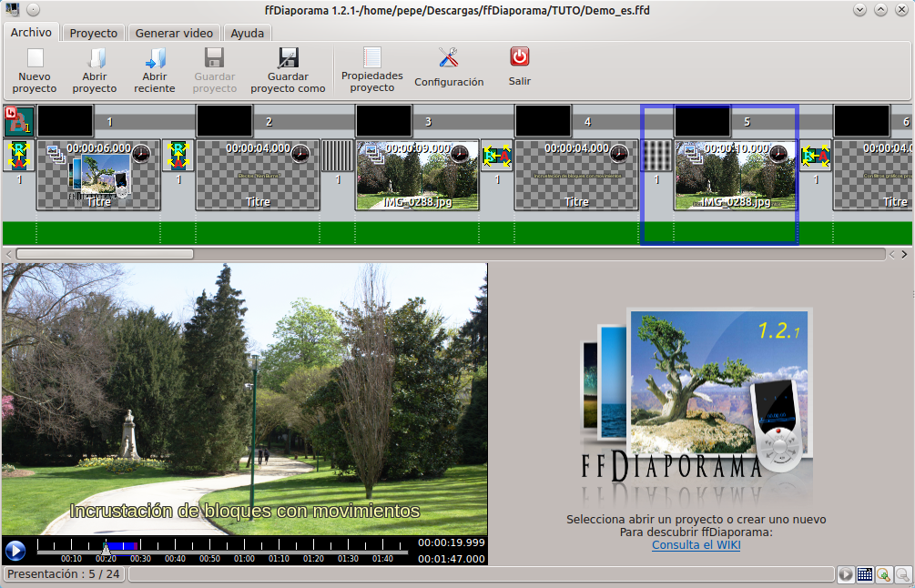915x588 pixels.
Task: Select slide 3 IMG_0288.jpg thumbnail
Action: (x=417, y=175)
